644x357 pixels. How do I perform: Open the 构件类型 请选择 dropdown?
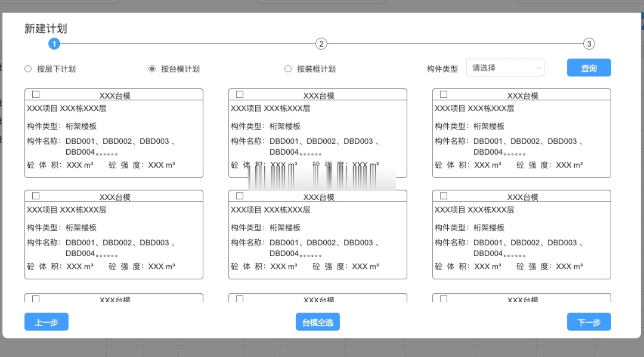505,68
